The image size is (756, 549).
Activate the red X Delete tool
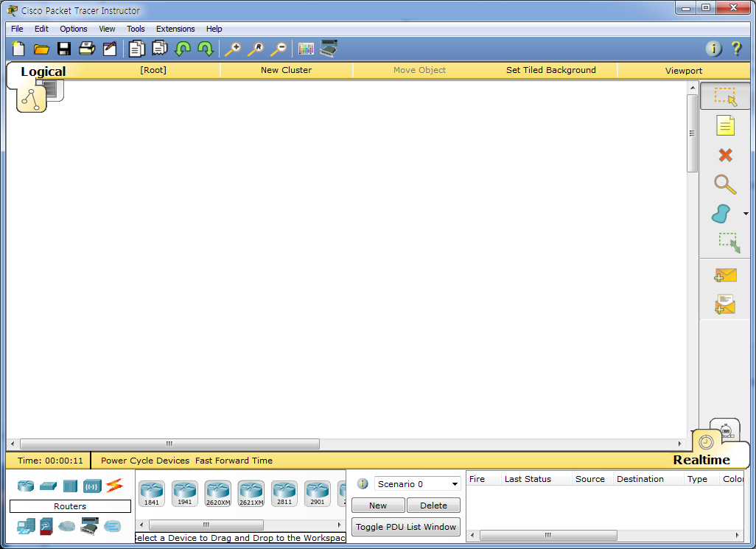[725, 155]
